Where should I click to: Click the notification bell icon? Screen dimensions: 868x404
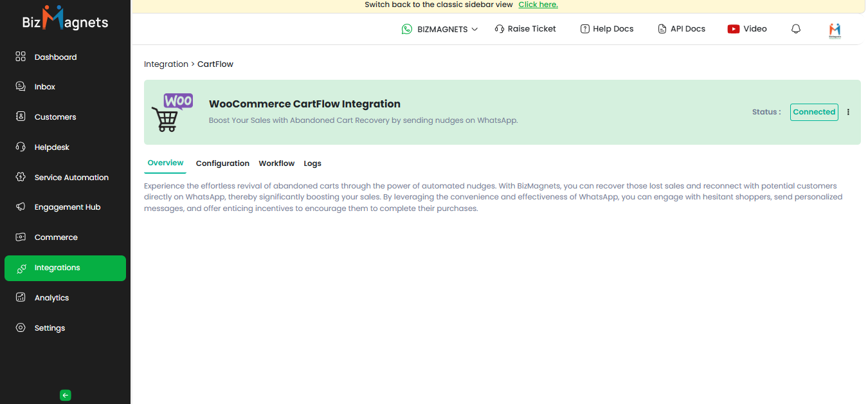pos(796,29)
